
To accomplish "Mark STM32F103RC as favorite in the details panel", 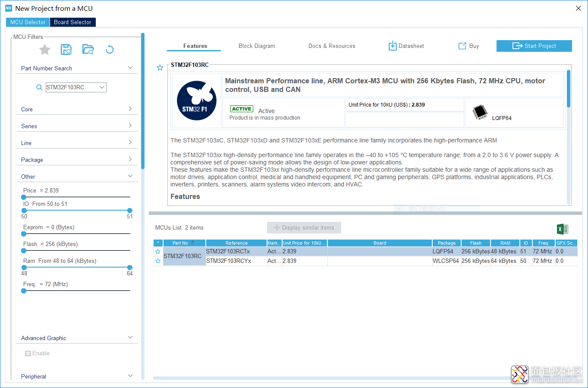I will click(x=160, y=68).
